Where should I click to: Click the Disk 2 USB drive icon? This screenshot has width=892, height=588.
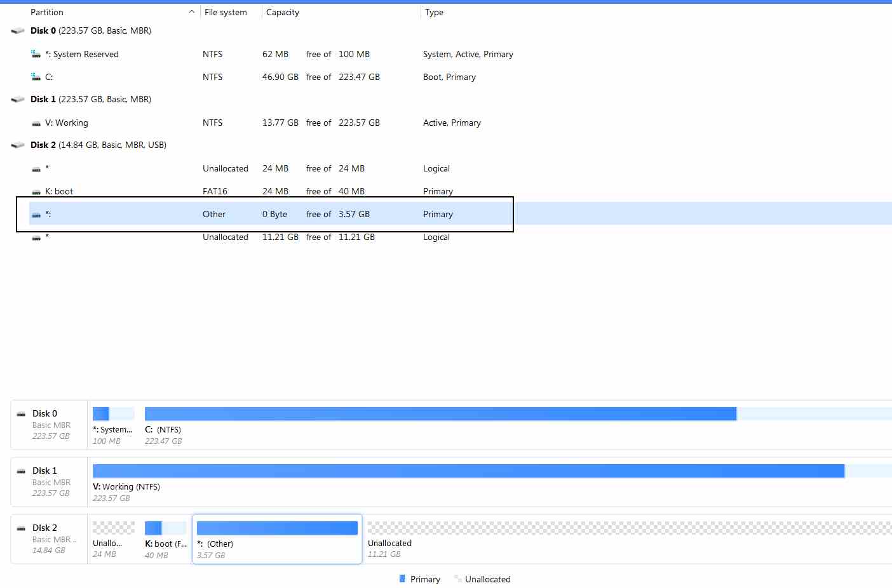pos(18,145)
